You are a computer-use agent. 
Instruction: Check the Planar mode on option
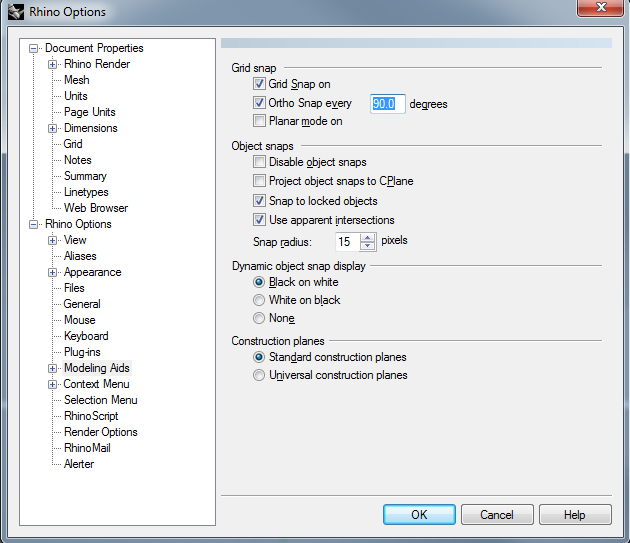click(259, 121)
